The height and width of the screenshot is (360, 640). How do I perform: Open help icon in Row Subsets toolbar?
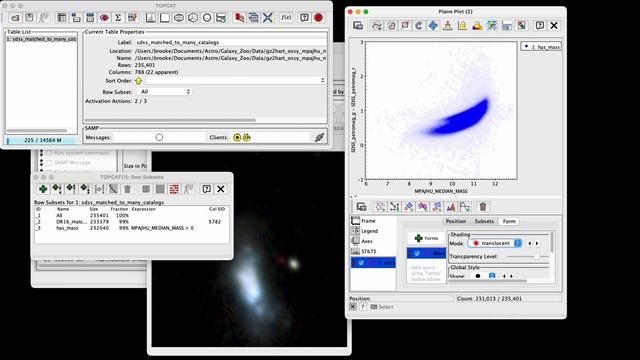[x=207, y=189]
